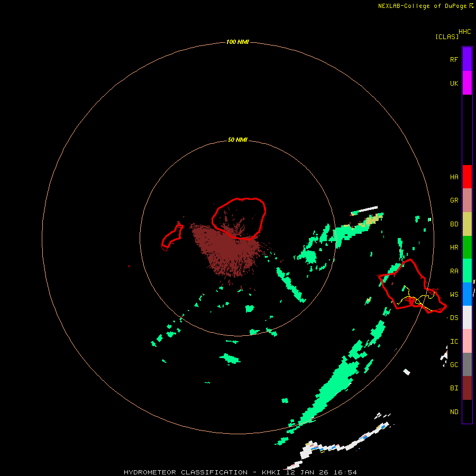Click the NEXLAB-College of DuPage credit text
Image resolution: width=476 pixels, height=476 pixels.
(422, 6)
